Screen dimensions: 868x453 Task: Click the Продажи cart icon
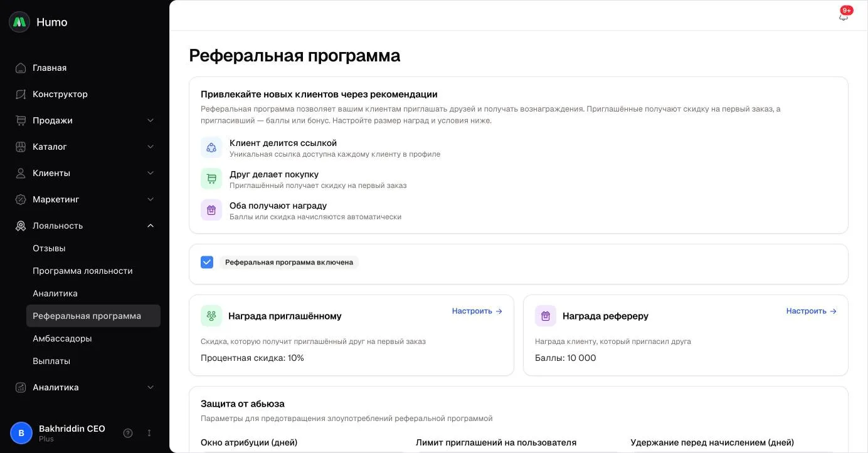pyautogui.click(x=21, y=120)
